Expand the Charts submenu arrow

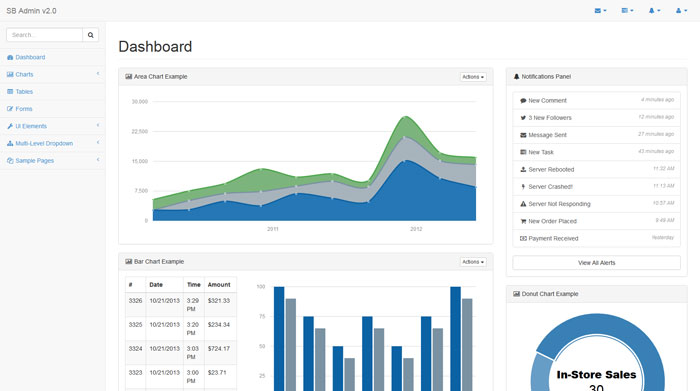98,74
